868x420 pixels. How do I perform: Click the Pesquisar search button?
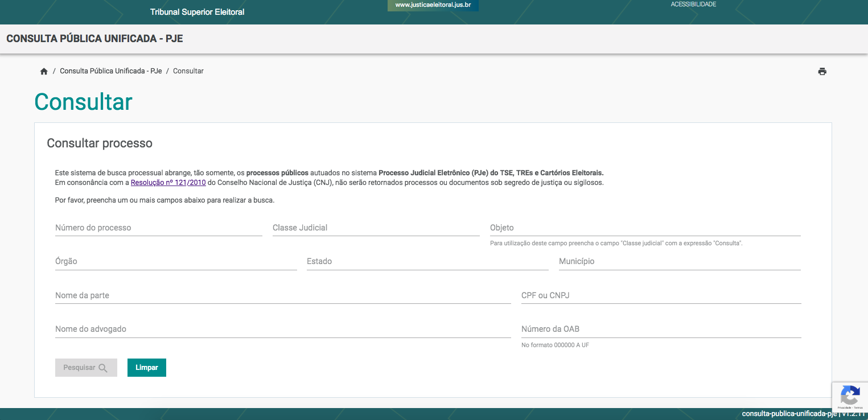point(86,368)
